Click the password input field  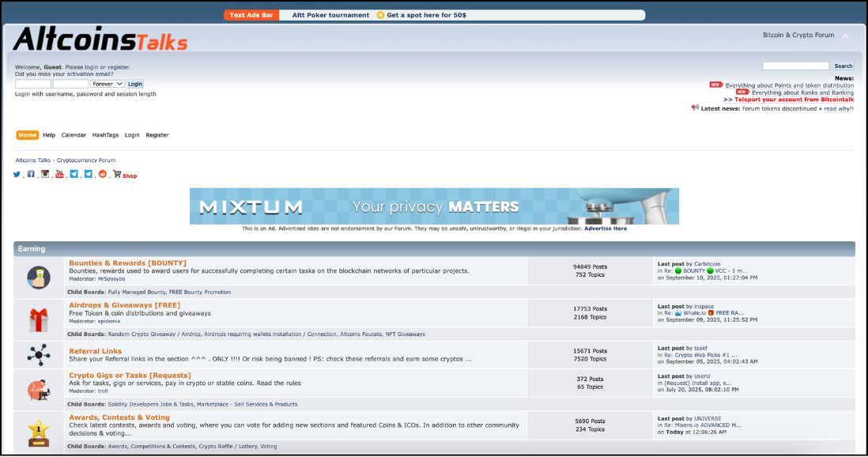70,84
